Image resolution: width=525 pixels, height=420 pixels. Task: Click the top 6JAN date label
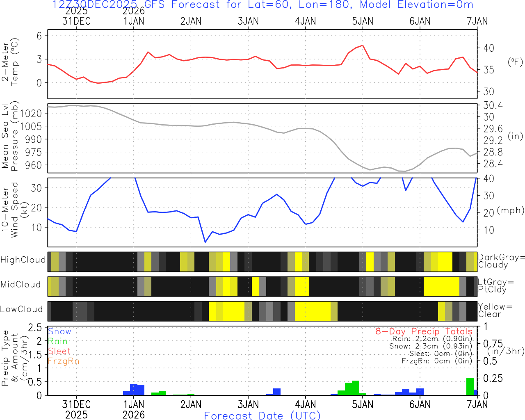[420, 21]
